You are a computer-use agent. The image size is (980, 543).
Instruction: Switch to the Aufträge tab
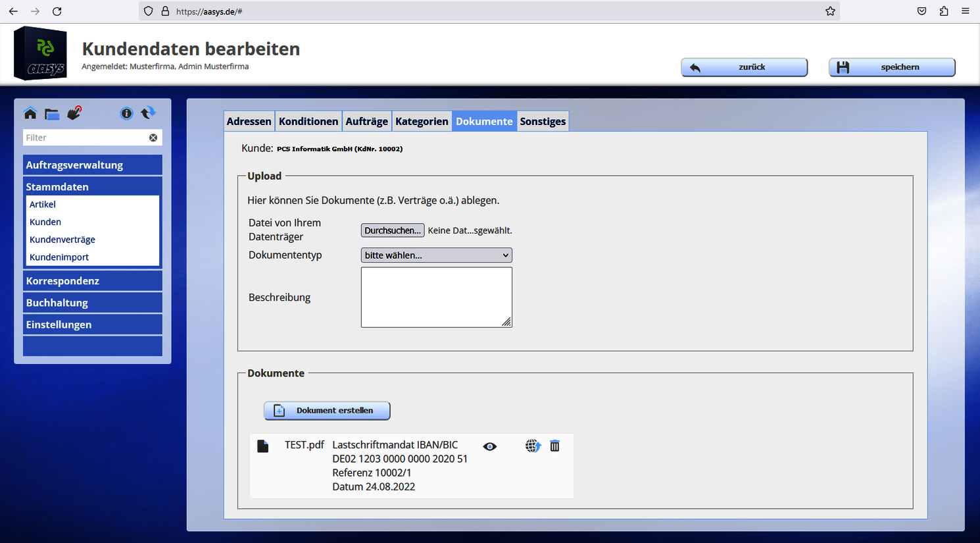tap(367, 121)
